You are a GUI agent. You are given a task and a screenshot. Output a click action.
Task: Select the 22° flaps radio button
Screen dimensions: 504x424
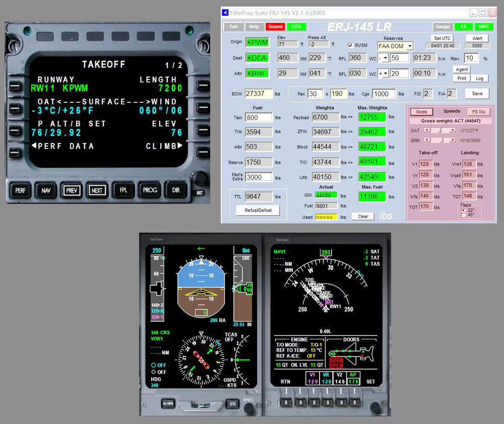(x=464, y=210)
